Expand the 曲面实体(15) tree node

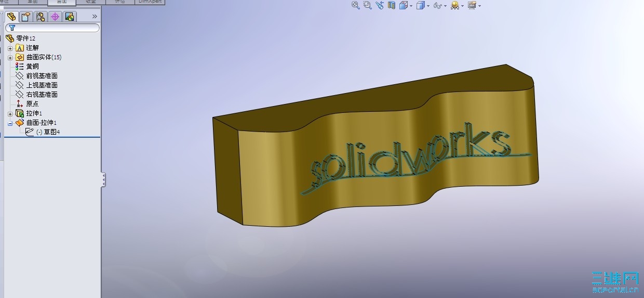[10, 57]
